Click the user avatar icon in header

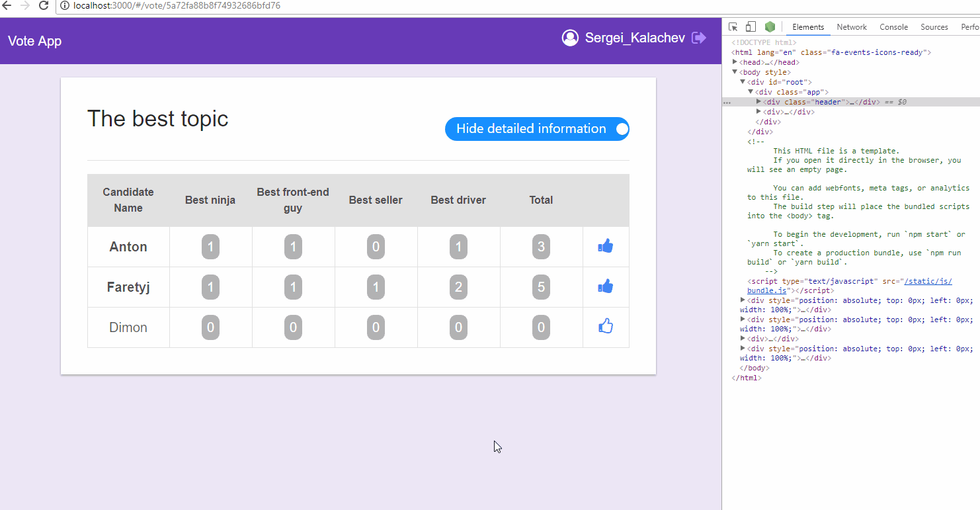[x=570, y=38]
